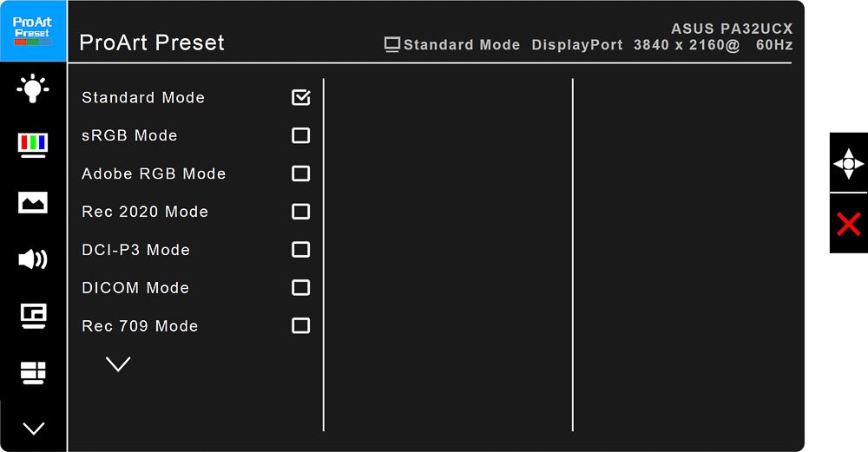Show more sidebar menus via the bottom chevron
Image resolution: width=868 pixels, height=452 pixels.
point(33,429)
